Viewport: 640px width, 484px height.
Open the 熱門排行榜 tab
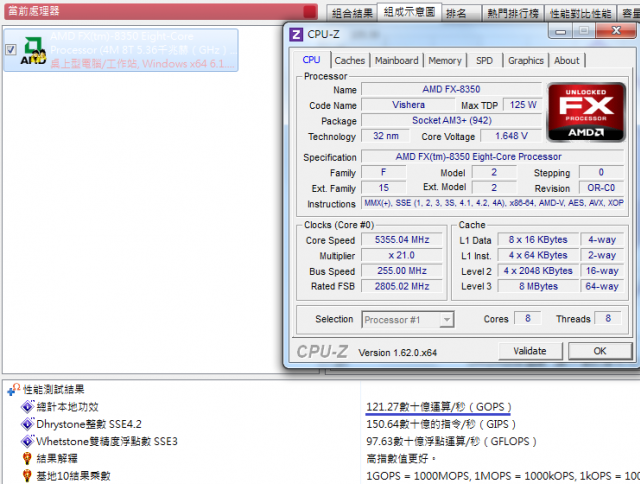tap(513, 13)
